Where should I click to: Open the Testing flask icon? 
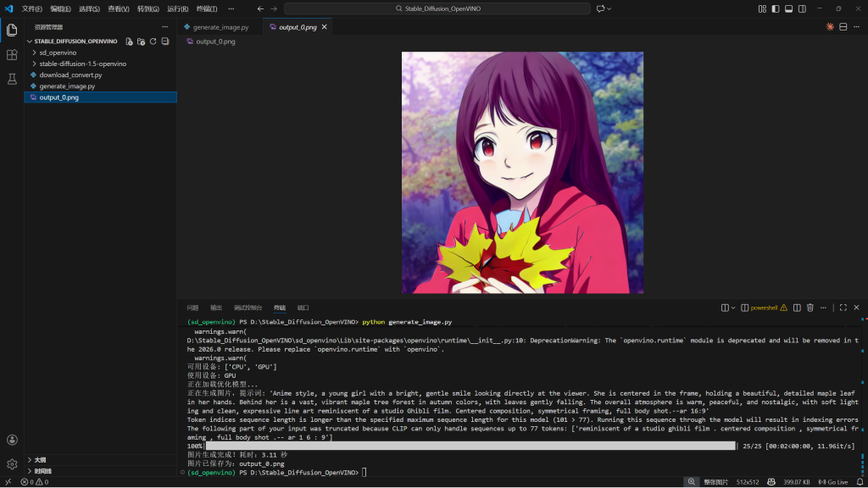click(x=12, y=79)
